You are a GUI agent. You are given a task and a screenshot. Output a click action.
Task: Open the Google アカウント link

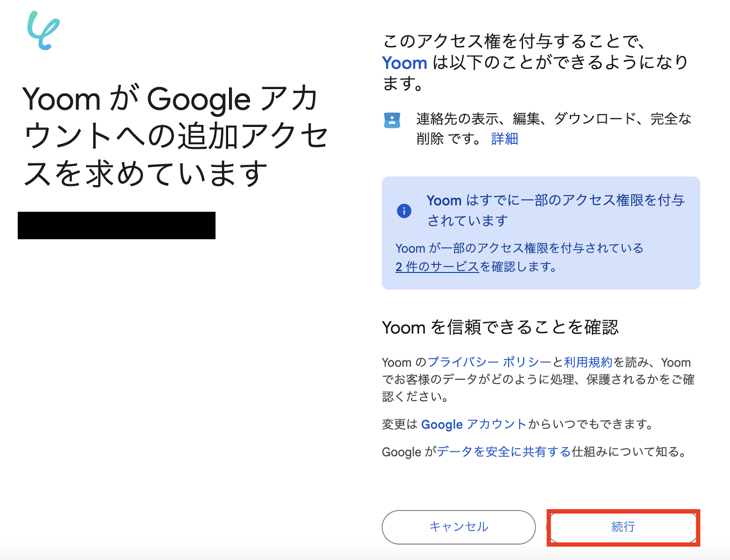pos(474,424)
